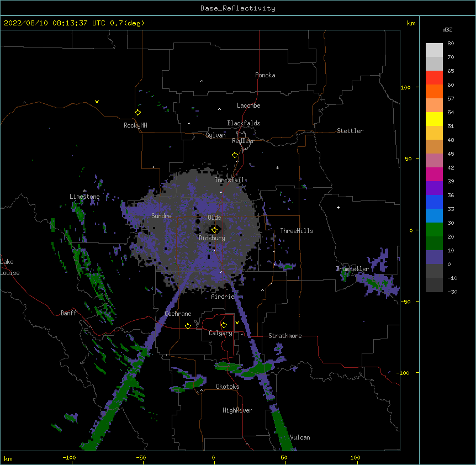Select the 65 dBZ red color swatch
This screenshot has height=465, width=476.
tap(434, 77)
